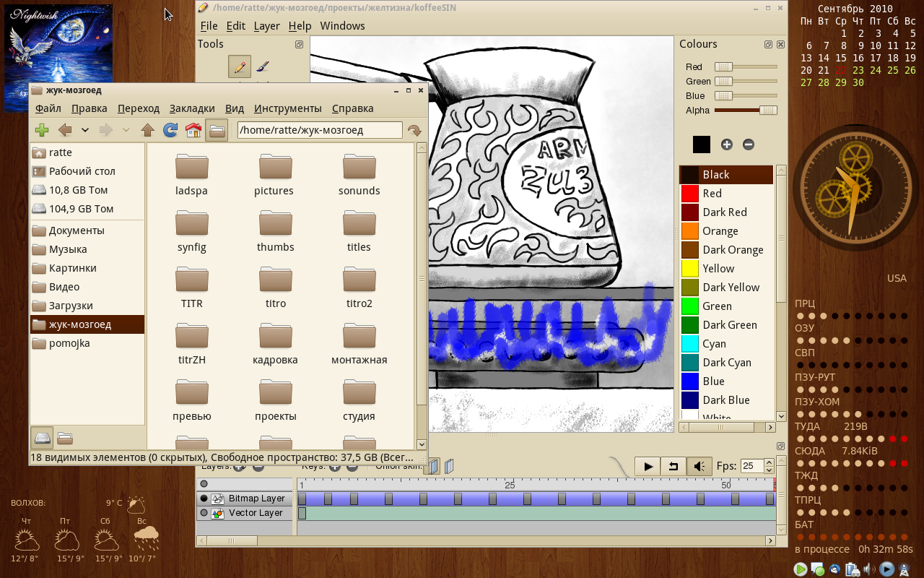Open back history dropdown arrow
Viewport: 924px width, 578px height.
click(x=84, y=130)
